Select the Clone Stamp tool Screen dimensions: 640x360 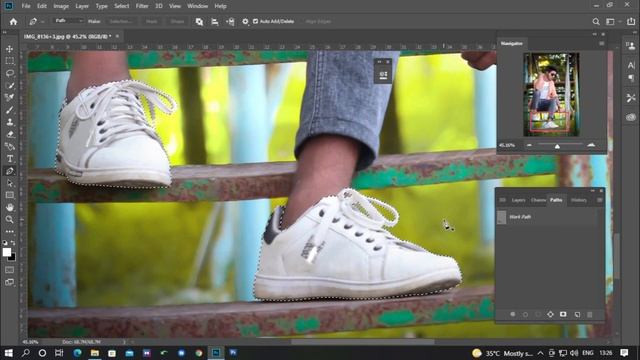[10, 122]
